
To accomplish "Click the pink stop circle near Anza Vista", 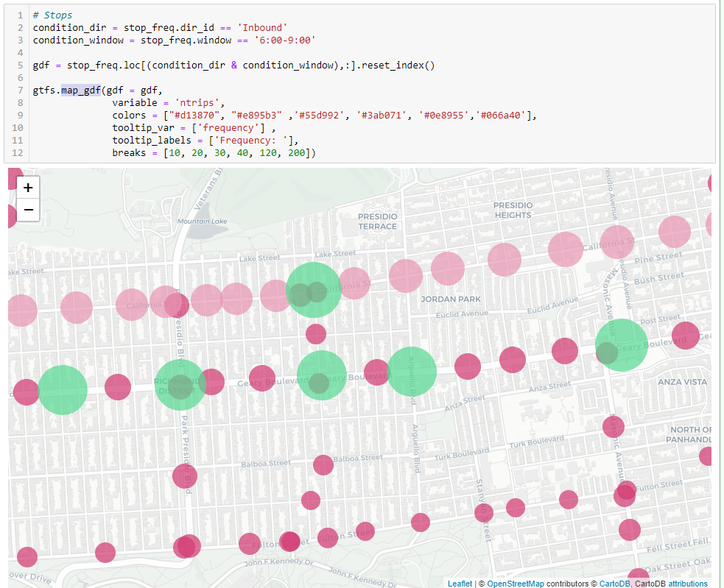I will pyautogui.click(x=685, y=334).
